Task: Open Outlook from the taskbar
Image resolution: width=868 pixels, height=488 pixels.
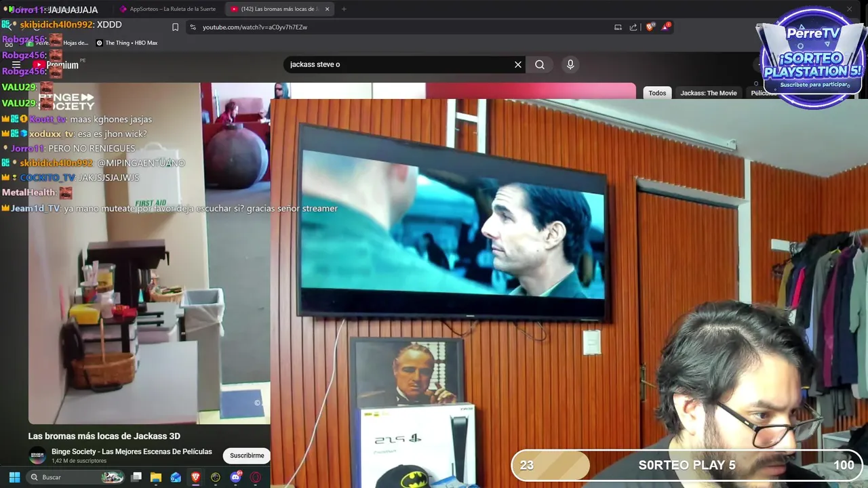Action: point(176,477)
